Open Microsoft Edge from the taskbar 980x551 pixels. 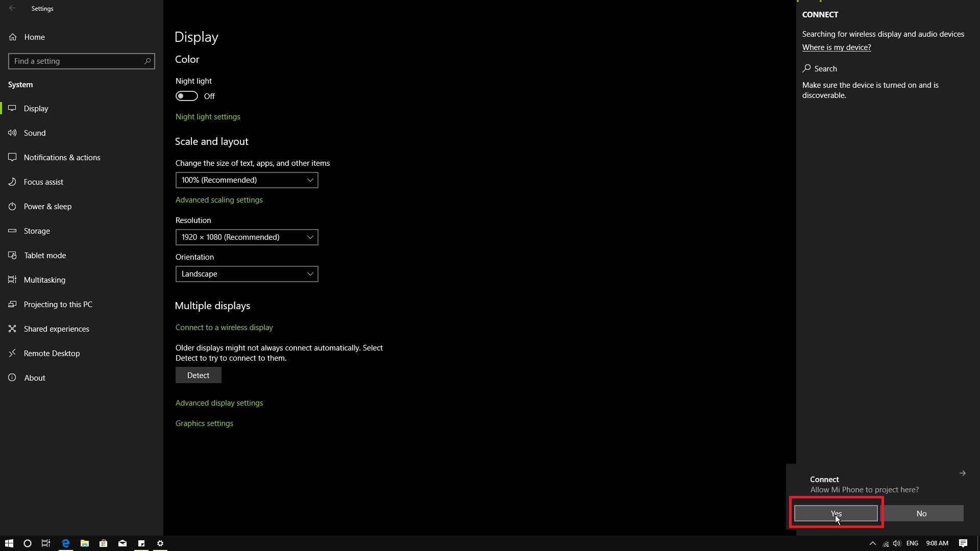pos(65,543)
